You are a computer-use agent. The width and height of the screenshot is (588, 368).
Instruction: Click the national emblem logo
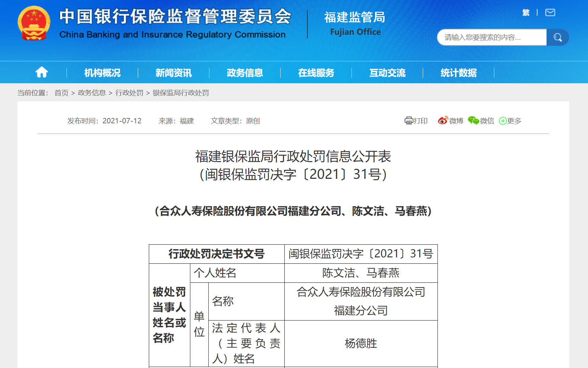click(34, 23)
